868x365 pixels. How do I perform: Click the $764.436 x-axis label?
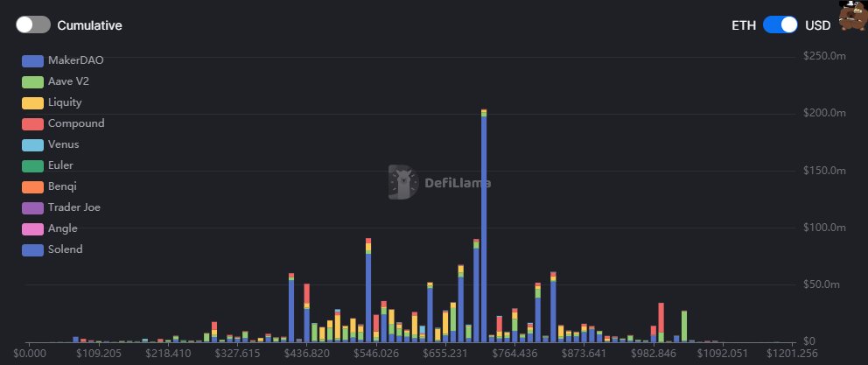click(515, 354)
